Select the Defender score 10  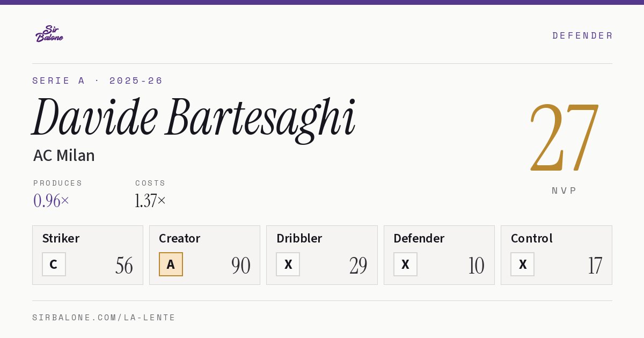[x=476, y=266]
